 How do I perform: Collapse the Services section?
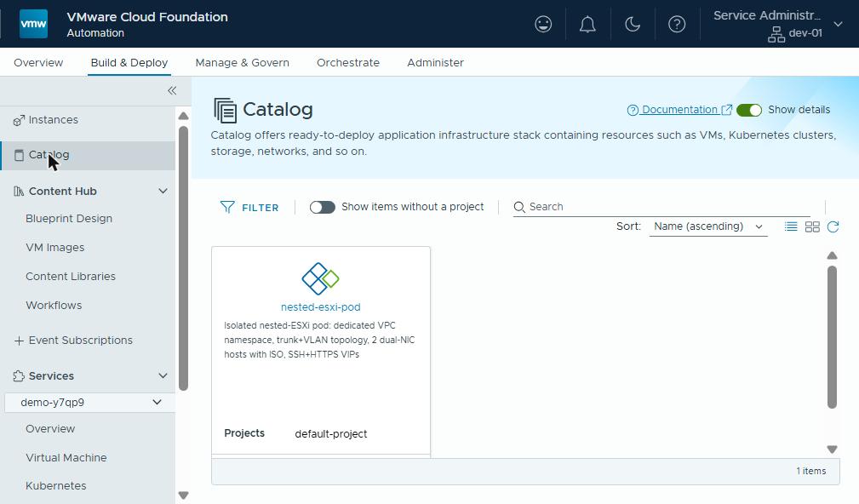coord(163,375)
